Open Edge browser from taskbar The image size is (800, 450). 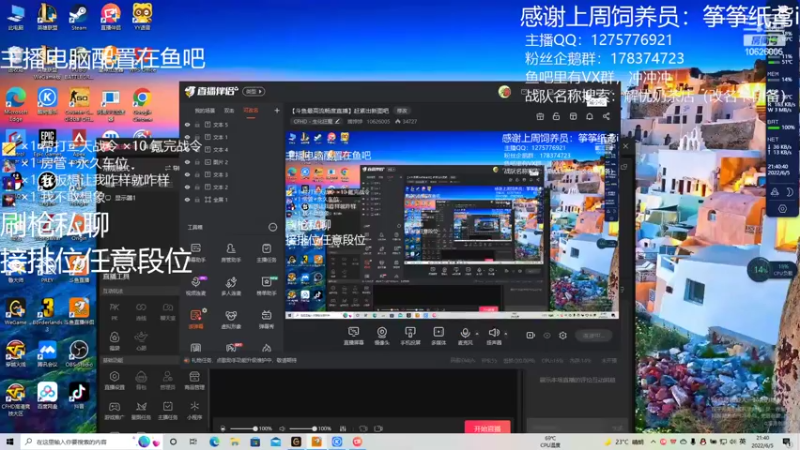coord(214,441)
